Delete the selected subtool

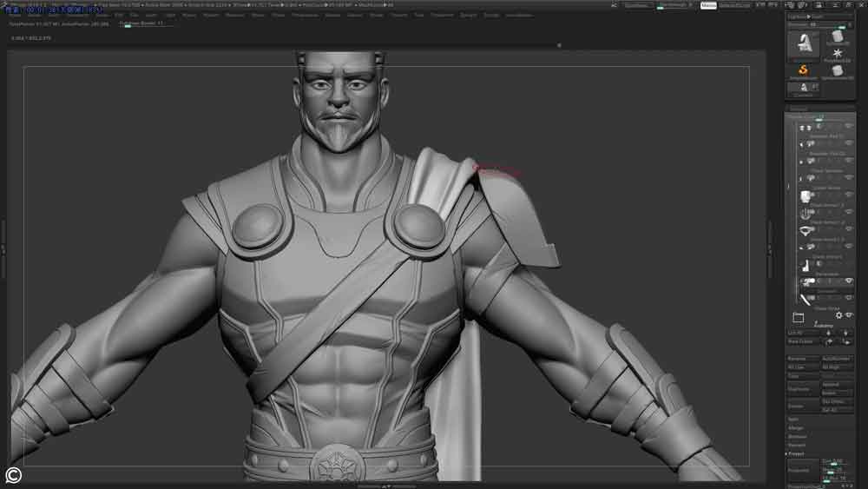803,406
